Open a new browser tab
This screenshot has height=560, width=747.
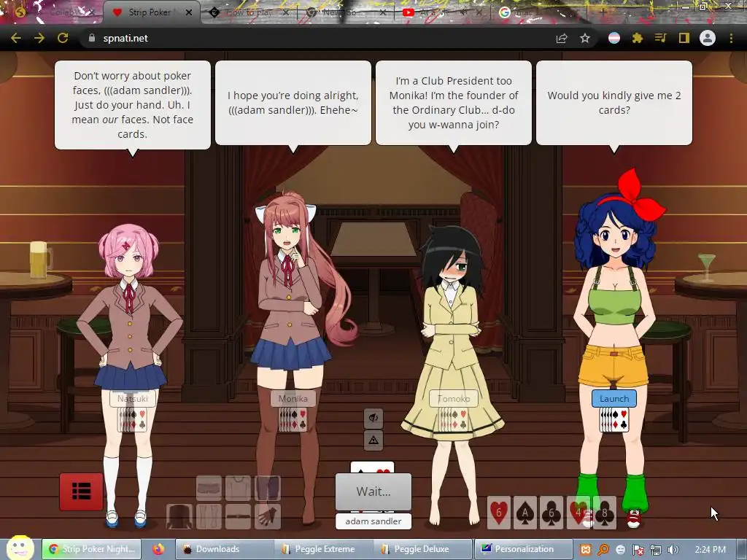(603, 12)
